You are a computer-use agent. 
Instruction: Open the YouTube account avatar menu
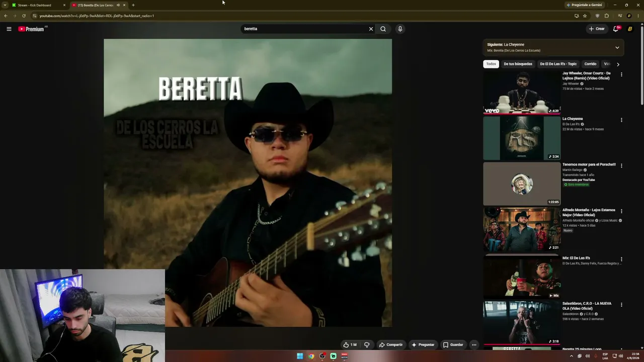click(x=630, y=29)
